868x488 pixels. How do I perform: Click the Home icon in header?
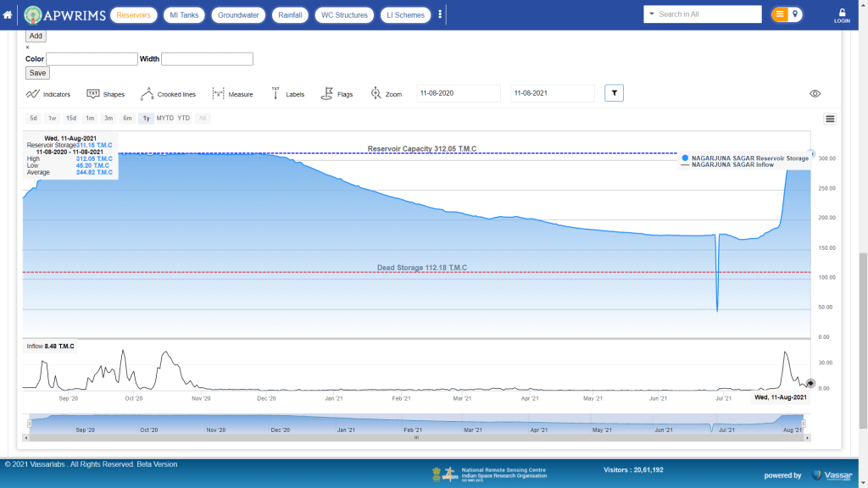pyautogui.click(x=8, y=15)
